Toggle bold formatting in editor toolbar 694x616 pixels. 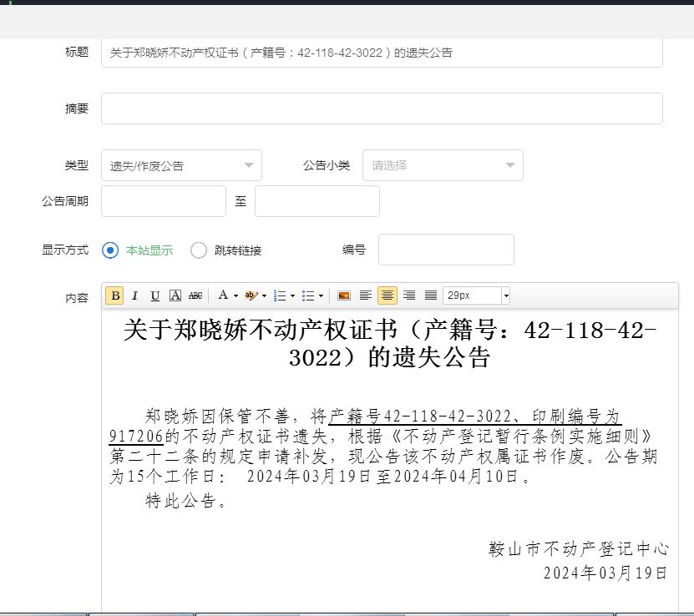pos(115,295)
